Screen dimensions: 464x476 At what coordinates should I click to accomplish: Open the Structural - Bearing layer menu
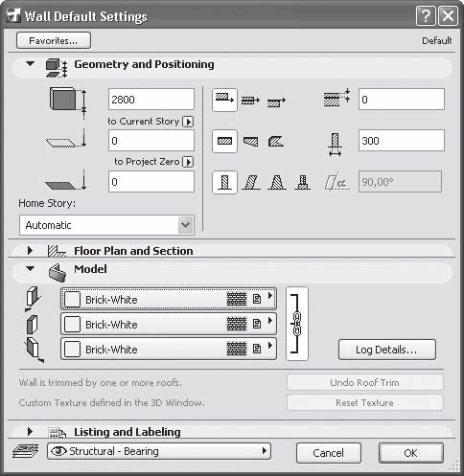[159, 451]
